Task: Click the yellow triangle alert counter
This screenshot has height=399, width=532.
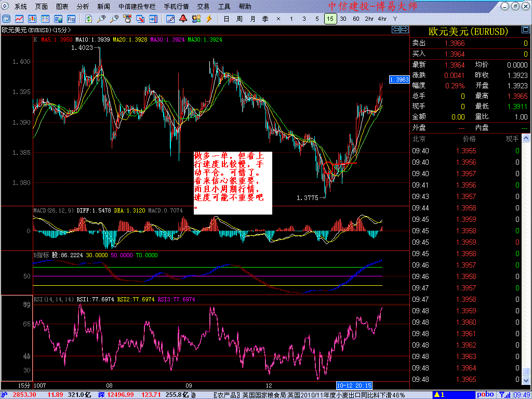Action: click(x=439, y=395)
